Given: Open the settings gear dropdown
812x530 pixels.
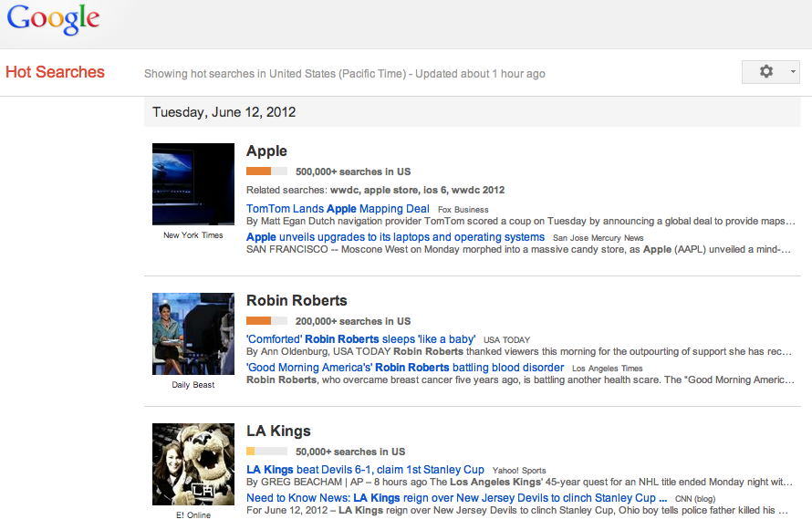Looking at the screenshot, I should click(x=771, y=72).
